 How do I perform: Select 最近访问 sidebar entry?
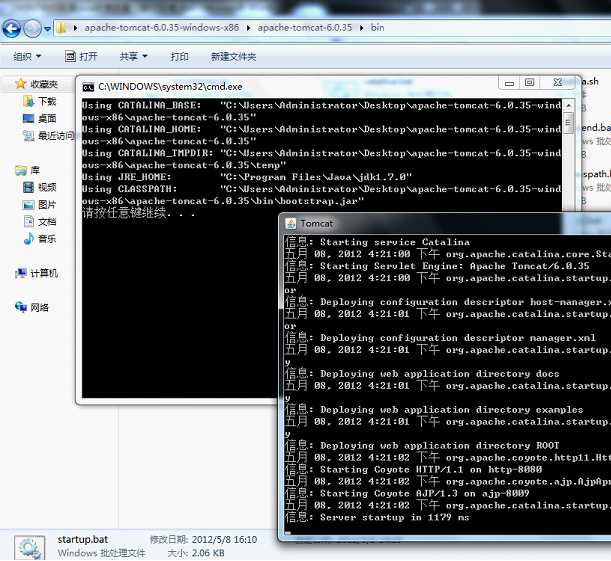(x=56, y=136)
